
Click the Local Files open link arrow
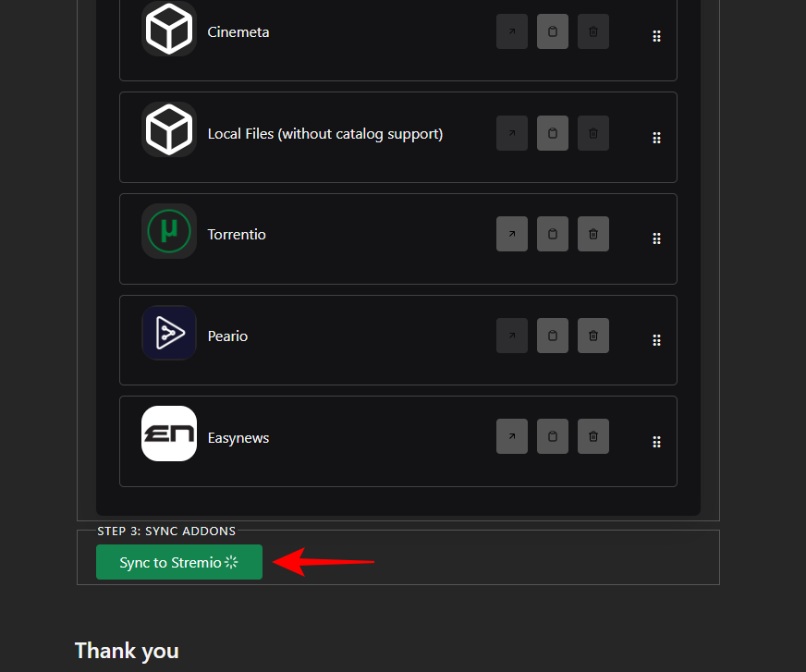pos(512,133)
